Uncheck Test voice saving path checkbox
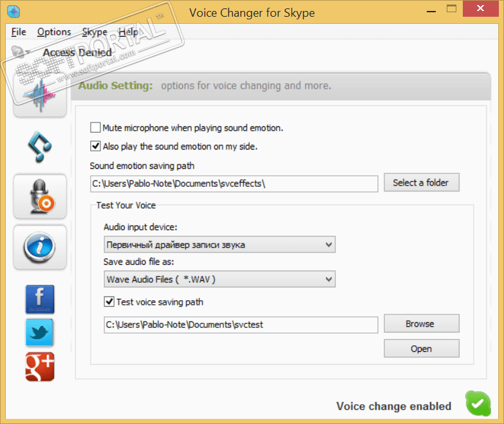This screenshot has width=504, height=424. pyautogui.click(x=109, y=302)
